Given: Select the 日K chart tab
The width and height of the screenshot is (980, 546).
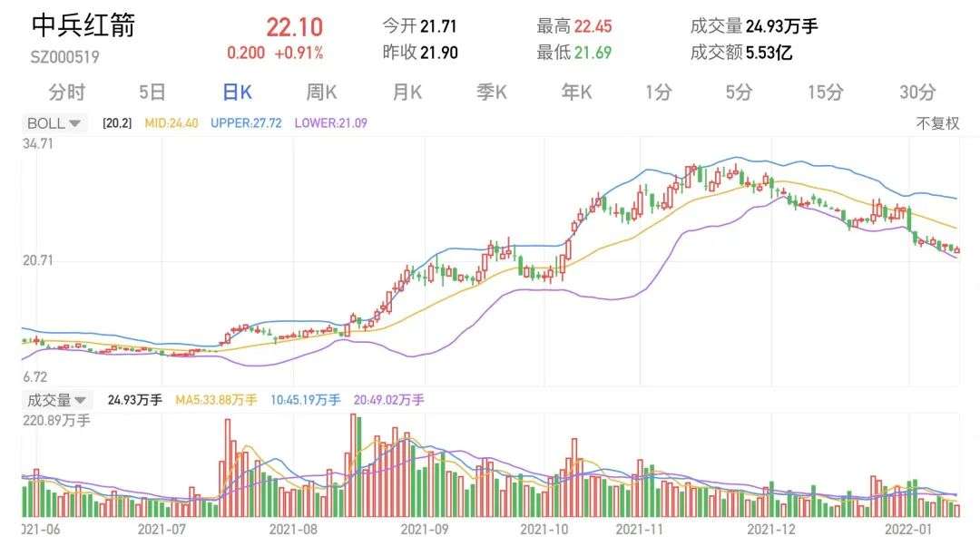Looking at the screenshot, I should click(237, 92).
